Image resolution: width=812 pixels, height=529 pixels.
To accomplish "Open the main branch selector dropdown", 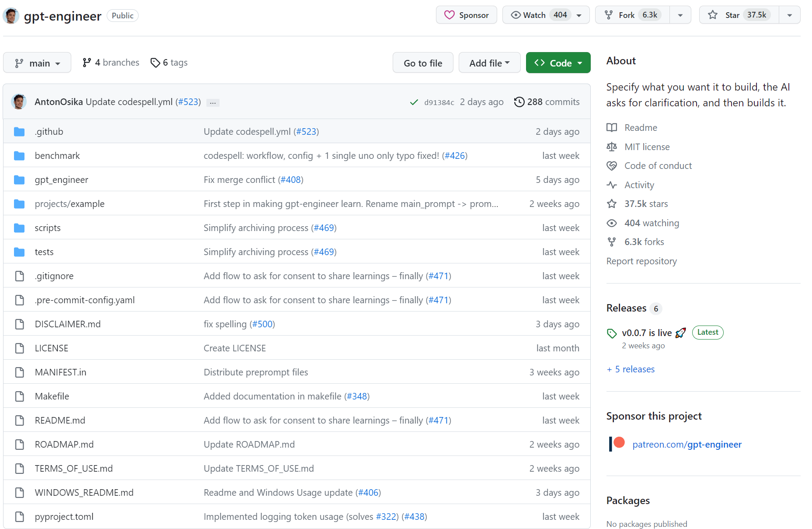I will pos(37,63).
